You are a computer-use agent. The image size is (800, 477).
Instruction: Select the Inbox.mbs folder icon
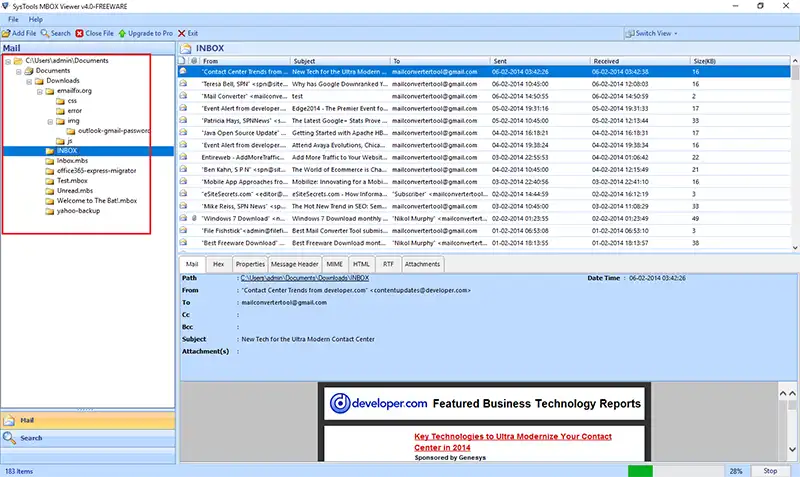[x=50, y=161]
